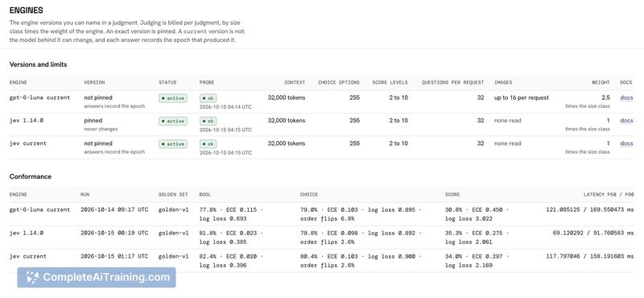Click the CHOICE OPTIONS column header

339,83
